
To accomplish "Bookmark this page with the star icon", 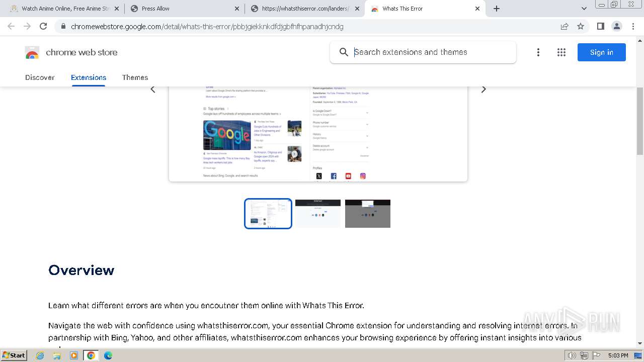I will [581, 26].
